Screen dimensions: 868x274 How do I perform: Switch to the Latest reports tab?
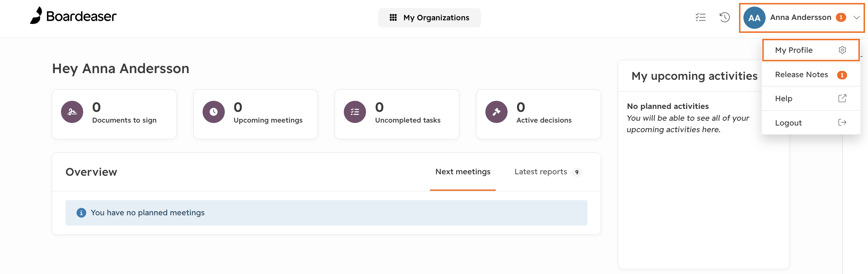tap(548, 172)
